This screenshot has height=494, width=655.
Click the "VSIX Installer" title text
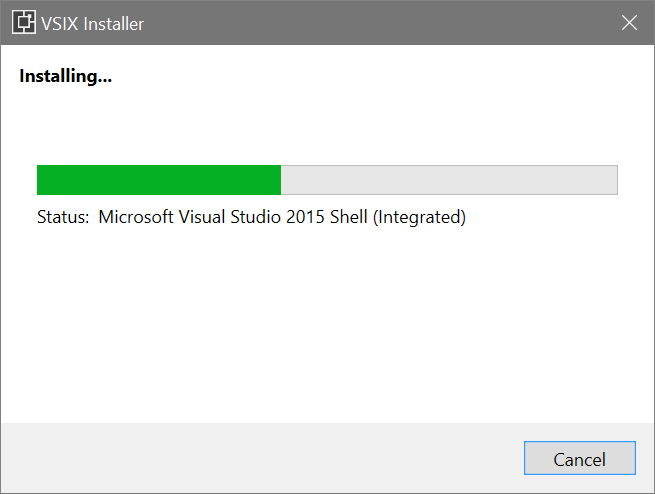pos(92,23)
